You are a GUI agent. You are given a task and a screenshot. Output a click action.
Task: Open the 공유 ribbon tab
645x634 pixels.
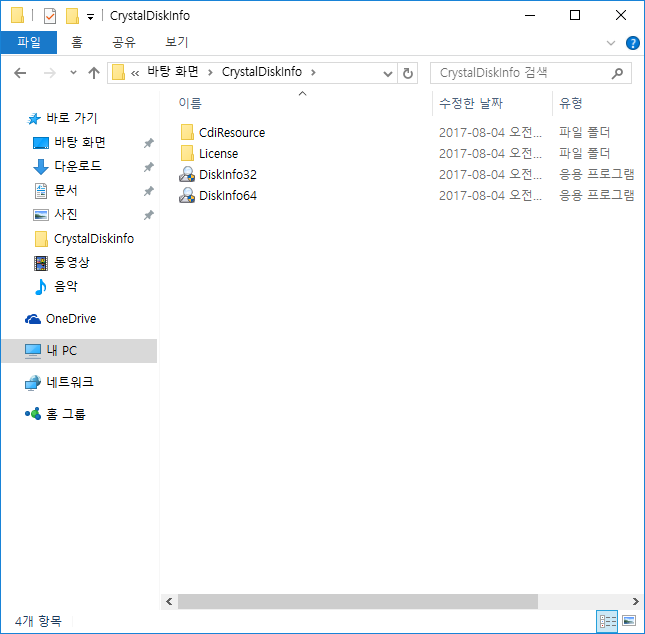(x=124, y=42)
